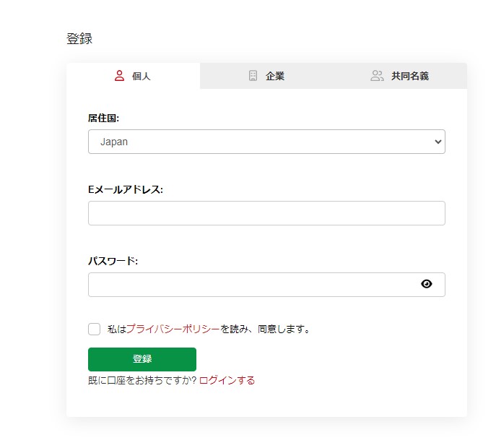This screenshot has height=448, width=496.
Task: Focus the パスワード input field
Action: (253, 285)
